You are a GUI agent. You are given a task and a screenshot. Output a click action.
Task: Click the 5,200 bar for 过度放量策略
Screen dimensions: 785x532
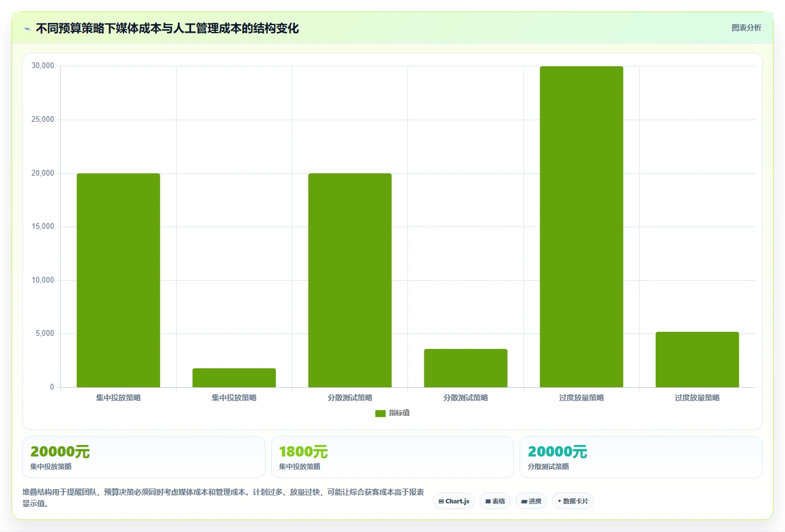pos(697,359)
